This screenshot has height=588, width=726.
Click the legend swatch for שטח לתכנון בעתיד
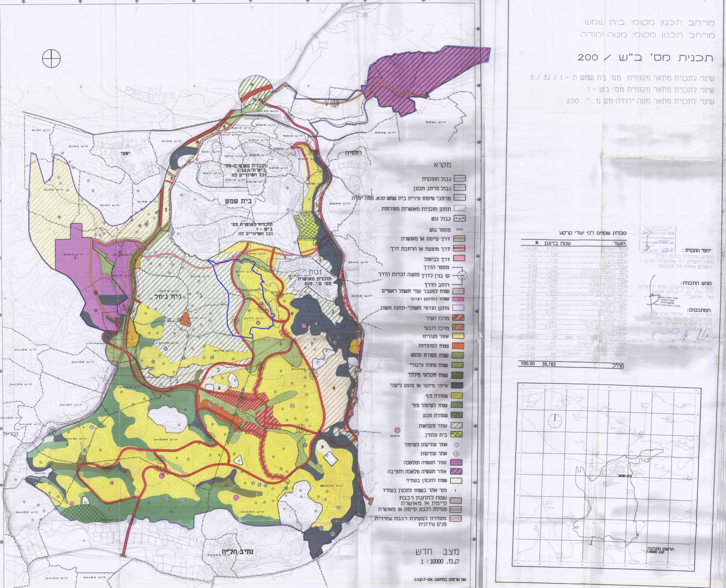456,481
